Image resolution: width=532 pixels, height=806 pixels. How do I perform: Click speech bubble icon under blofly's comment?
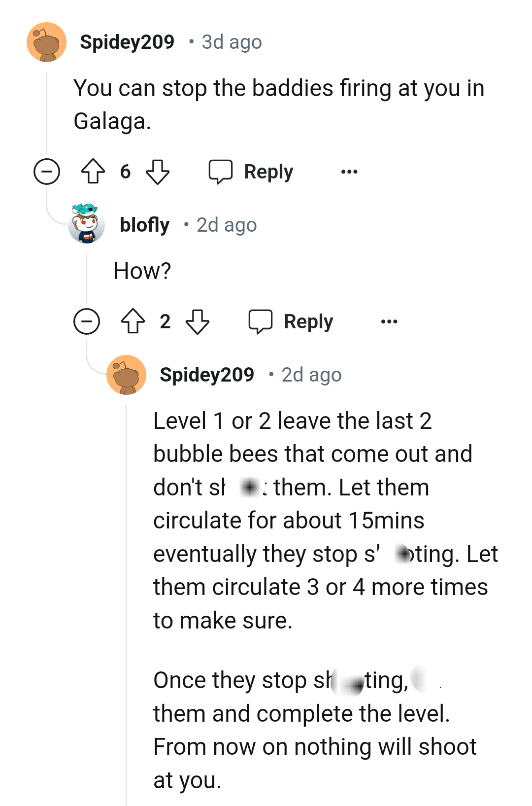[x=260, y=321]
